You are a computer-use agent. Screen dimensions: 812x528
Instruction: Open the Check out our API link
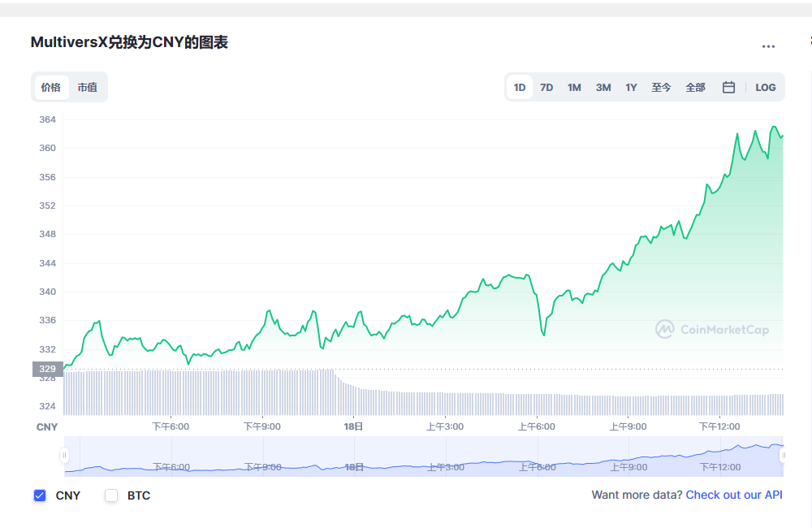pyautogui.click(x=734, y=495)
